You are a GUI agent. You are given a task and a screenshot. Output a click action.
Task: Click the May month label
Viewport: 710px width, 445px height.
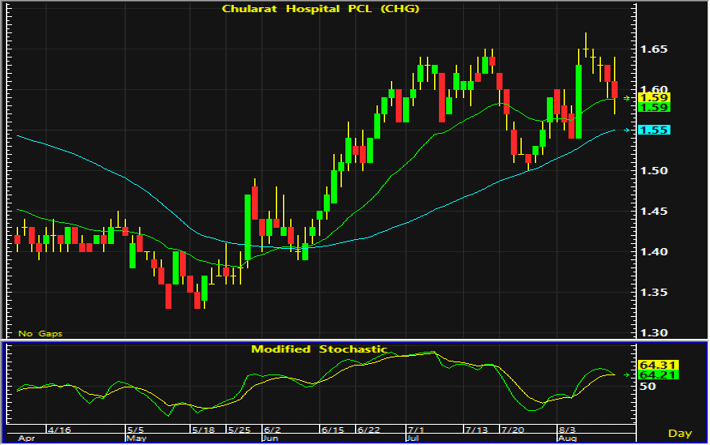coord(136,438)
